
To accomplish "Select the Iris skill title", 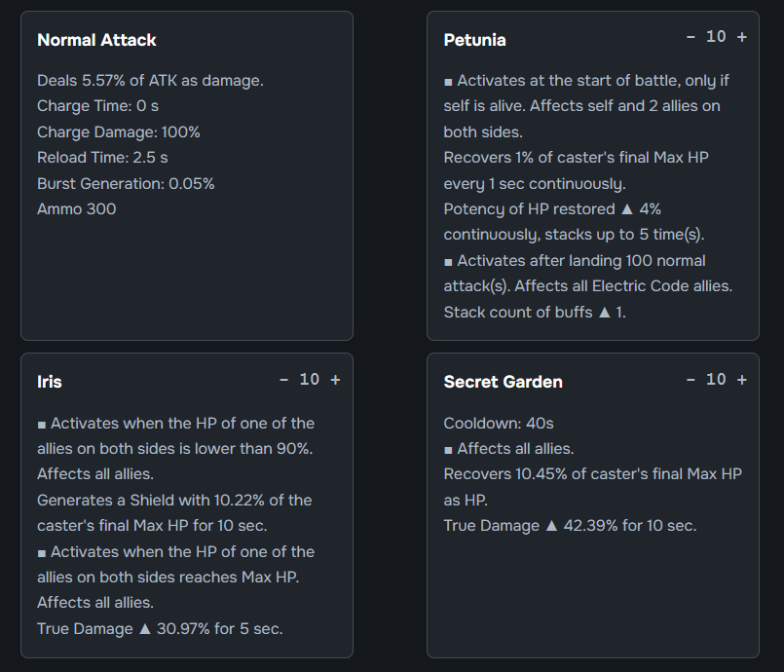I will [50, 382].
